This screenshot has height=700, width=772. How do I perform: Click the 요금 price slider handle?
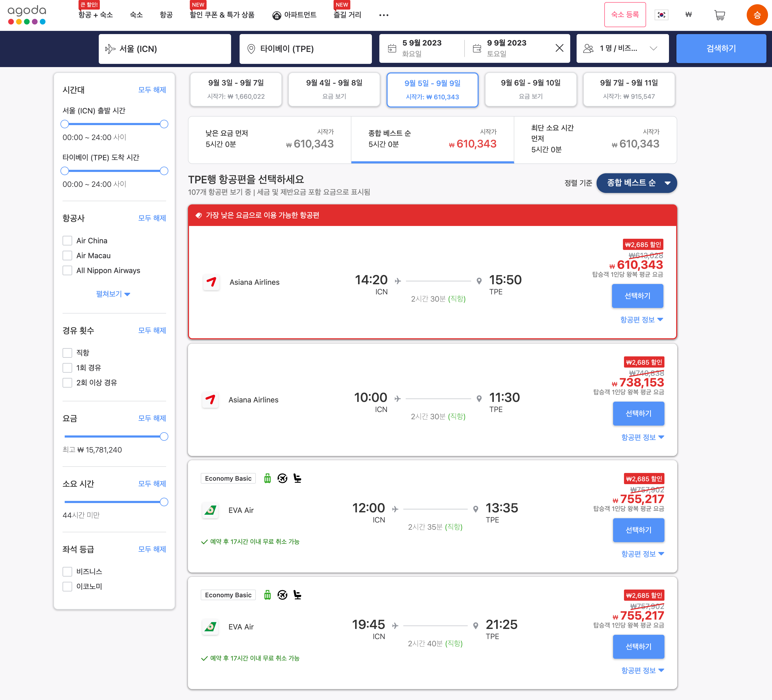point(164,436)
